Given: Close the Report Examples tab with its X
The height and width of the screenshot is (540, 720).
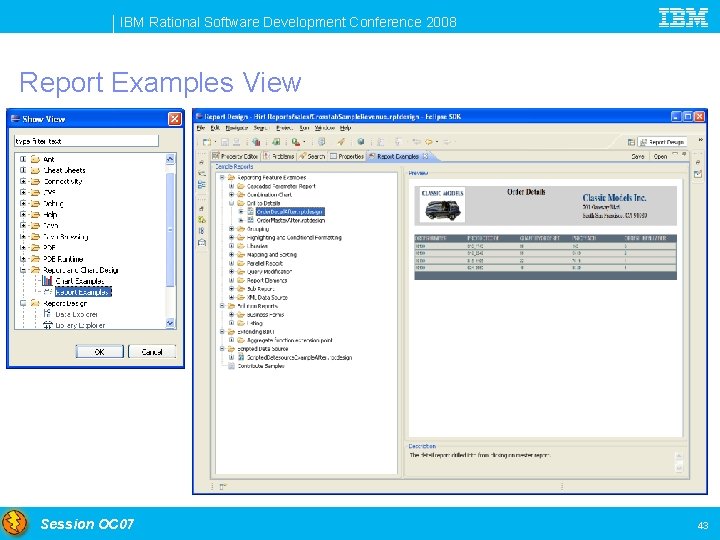Looking at the screenshot, I should pos(426,156).
